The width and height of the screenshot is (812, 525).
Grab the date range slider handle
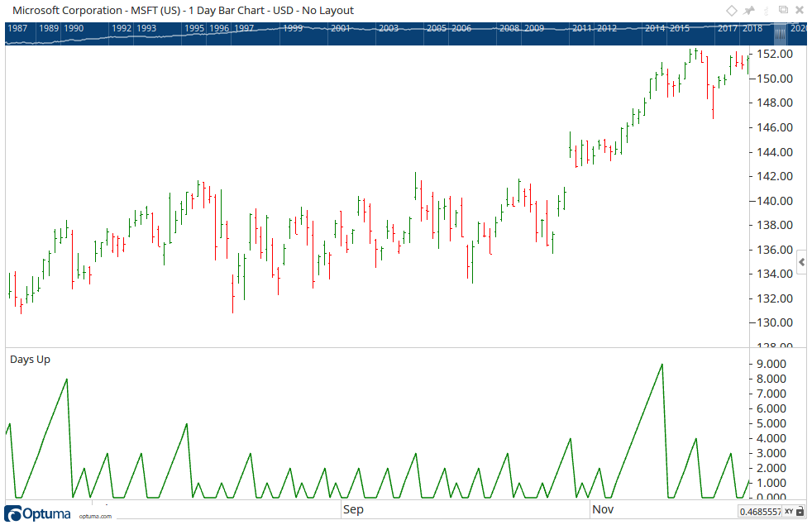click(x=780, y=34)
